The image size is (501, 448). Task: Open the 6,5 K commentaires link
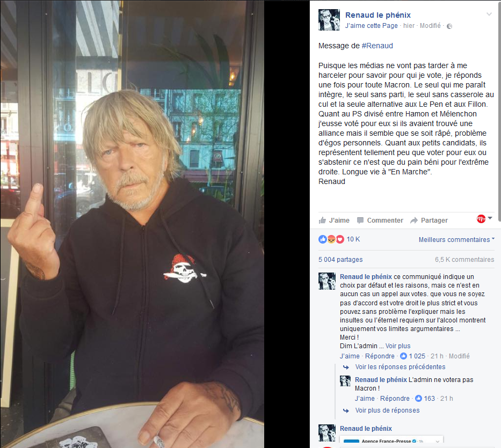point(464,260)
